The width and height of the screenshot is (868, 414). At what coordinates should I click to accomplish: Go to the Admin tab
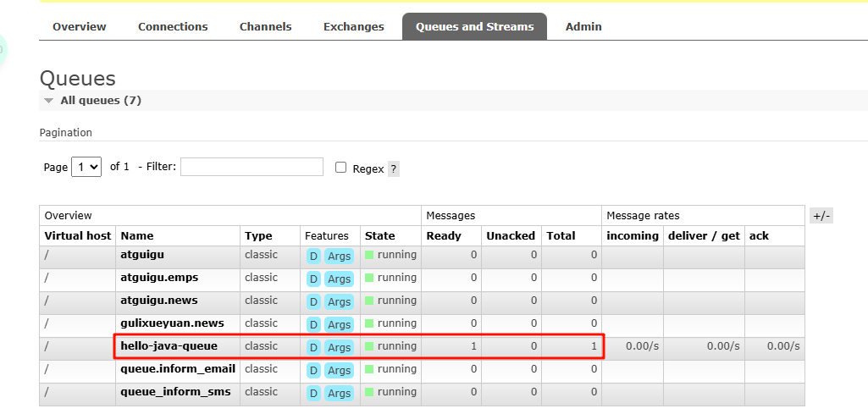tap(583, 26)
